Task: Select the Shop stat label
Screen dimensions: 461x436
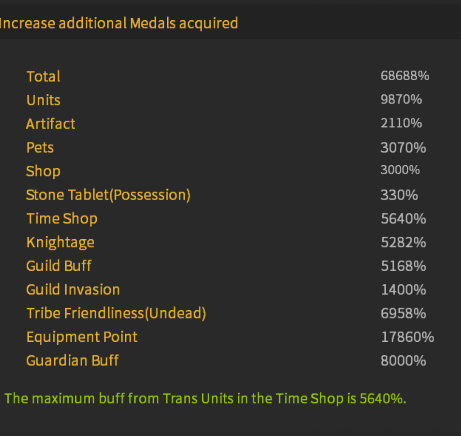Action: [43, 171]
